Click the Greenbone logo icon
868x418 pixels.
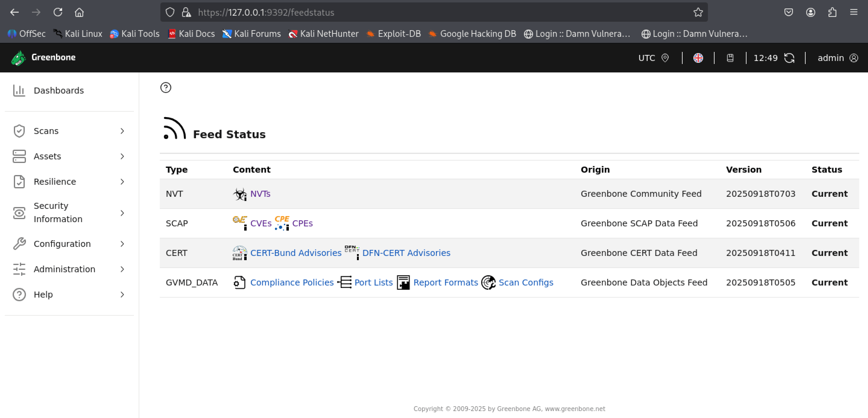pos(18,58)
